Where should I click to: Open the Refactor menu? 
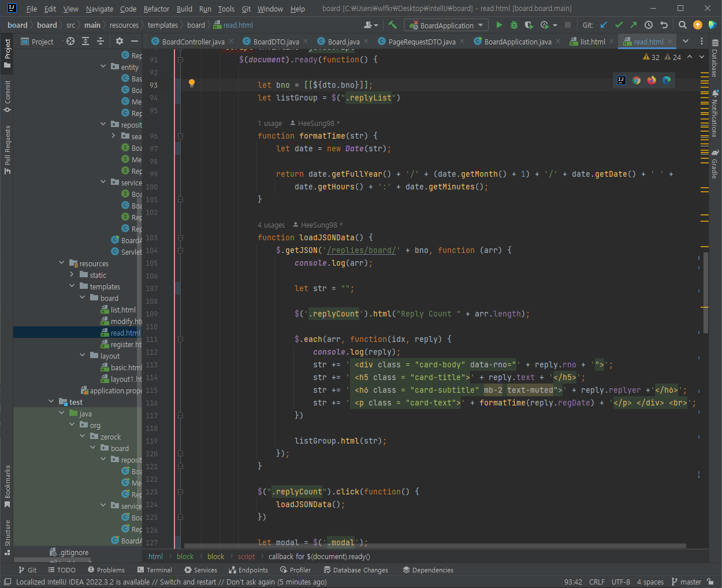pyautogui.click(x=157, y=9)
